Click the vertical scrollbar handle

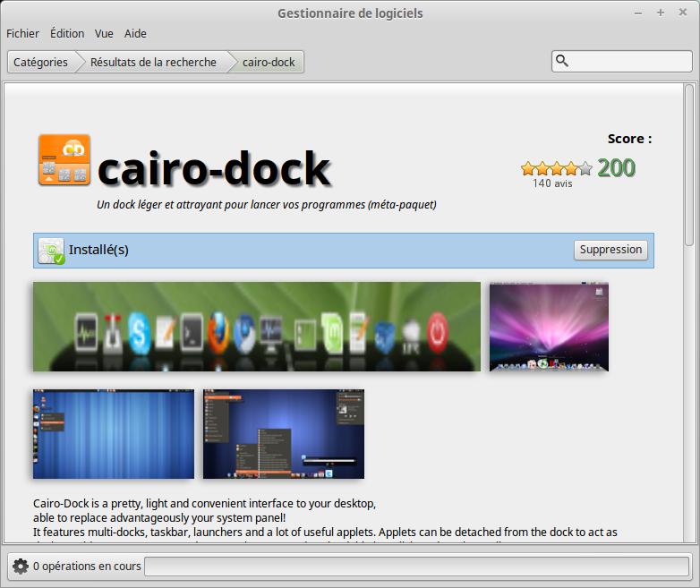689,165
